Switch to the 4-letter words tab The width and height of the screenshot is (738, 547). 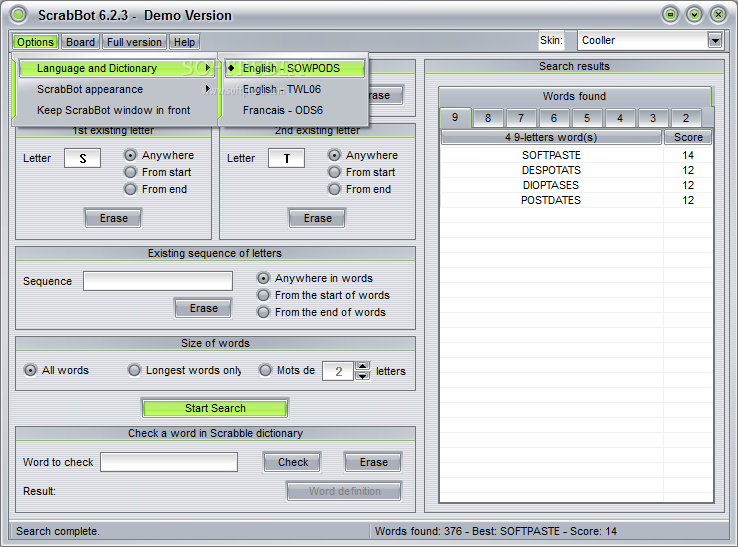[619, 118]
